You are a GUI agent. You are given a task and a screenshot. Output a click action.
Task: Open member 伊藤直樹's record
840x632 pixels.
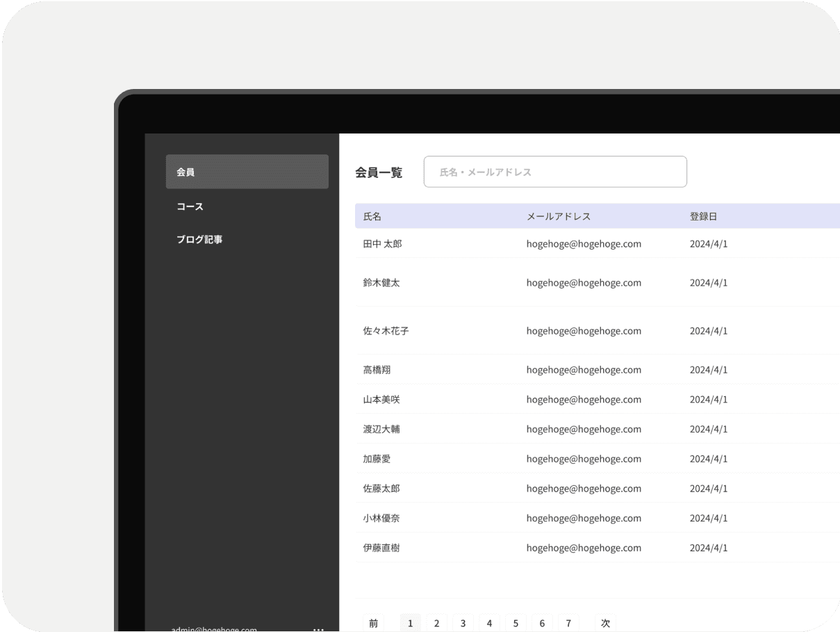381,548
